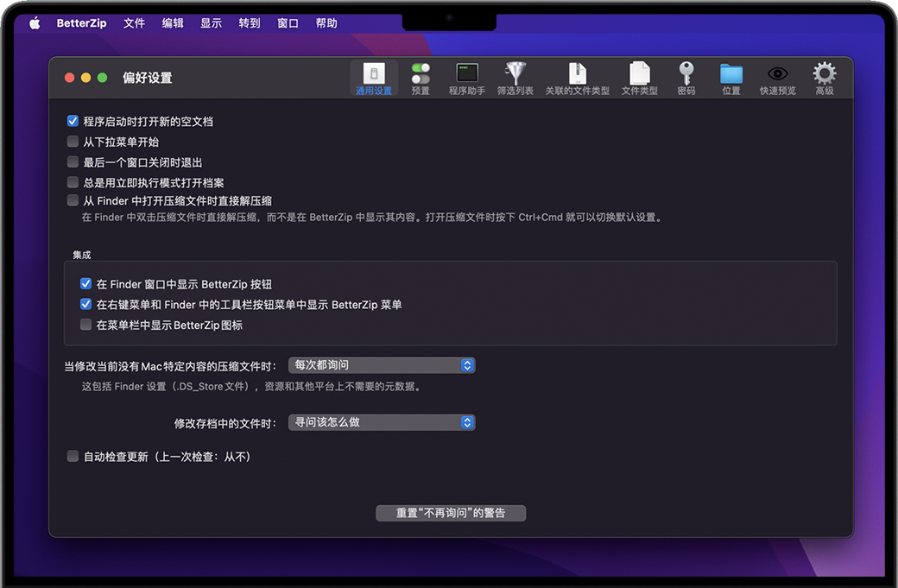
Task: Click 重置"不再询问"的警告 button
Action: pyautogui.click(x=451, y=513)
